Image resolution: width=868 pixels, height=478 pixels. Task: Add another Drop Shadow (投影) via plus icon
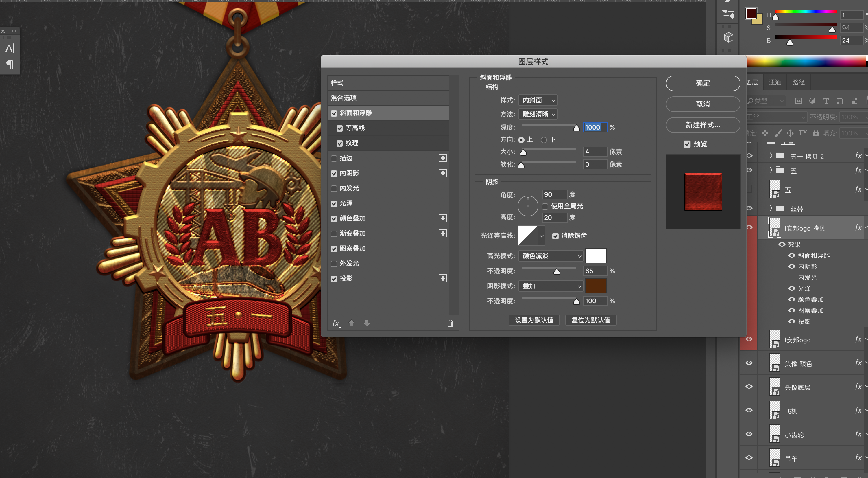(x=443, y=278)
